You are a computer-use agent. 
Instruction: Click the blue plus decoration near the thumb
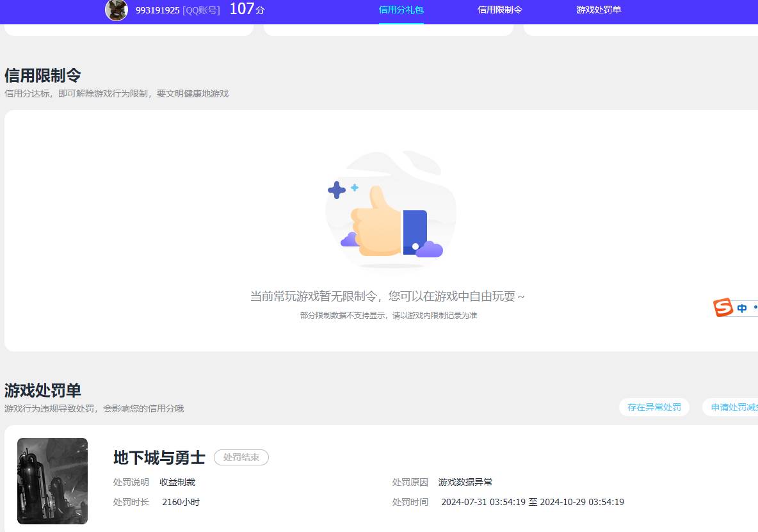pos(337,189)
